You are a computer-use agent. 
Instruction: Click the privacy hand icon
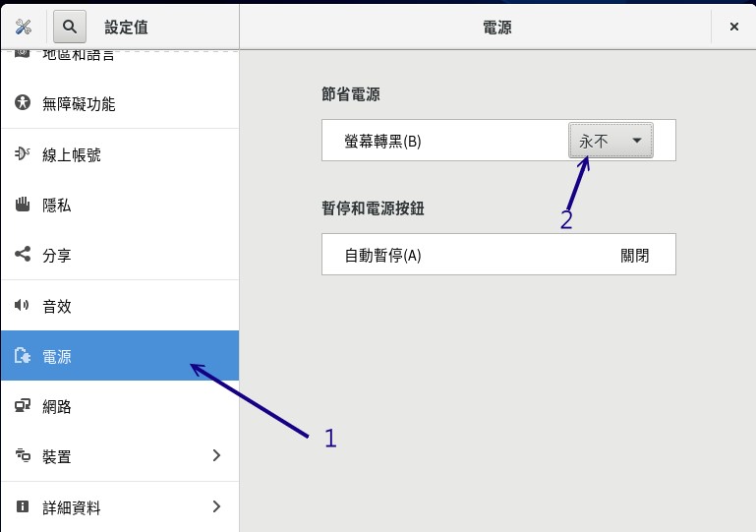[x=23, y=205]
